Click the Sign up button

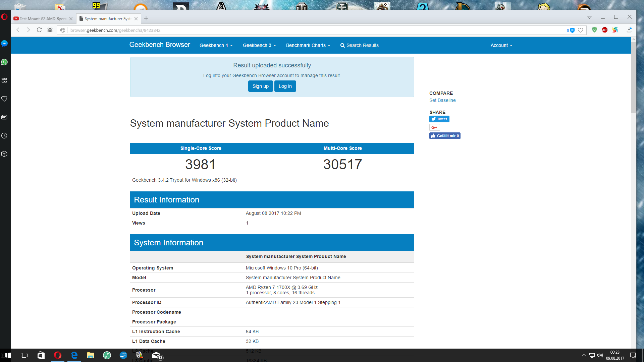[x=260, y=86]
